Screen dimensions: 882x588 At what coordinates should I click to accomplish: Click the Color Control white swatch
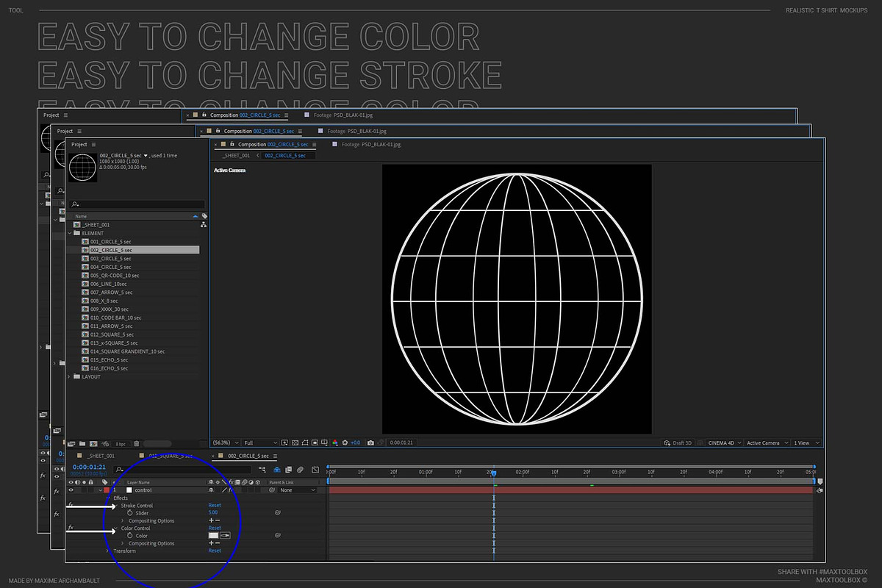214,536
